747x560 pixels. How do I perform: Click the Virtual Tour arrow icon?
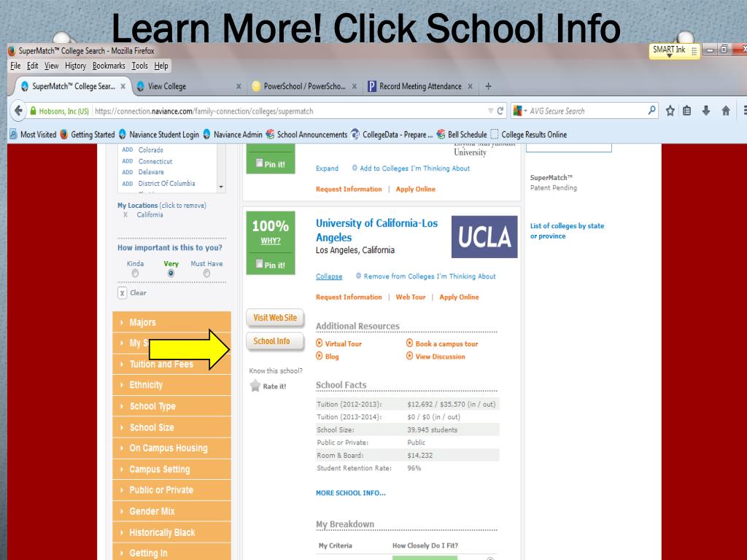point(320,343)
